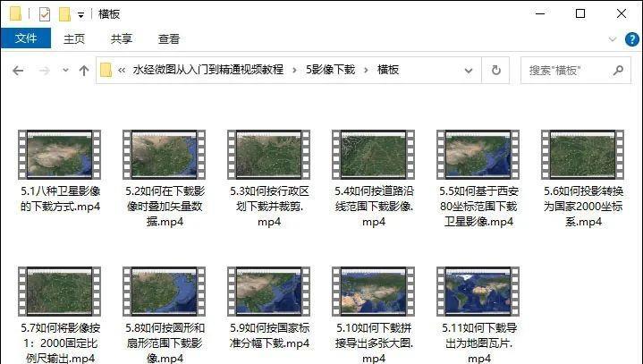This screenshot has width=643, height=364.
Task: Open the address bar history dropdown
Action: (x=469, y=71)
